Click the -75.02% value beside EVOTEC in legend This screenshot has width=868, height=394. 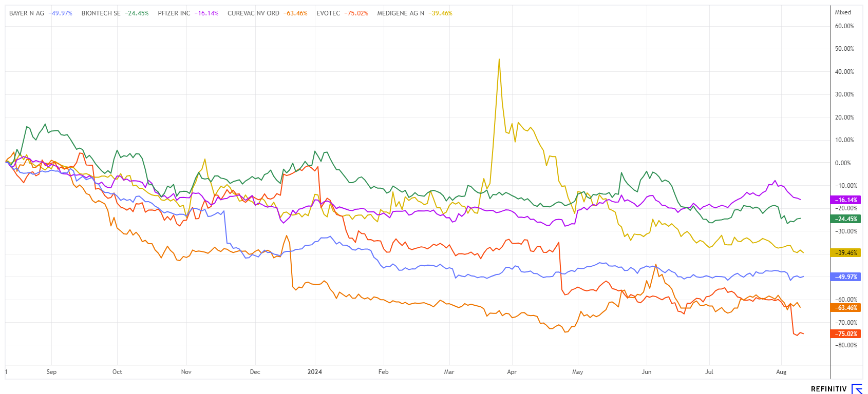click(356, 13)
